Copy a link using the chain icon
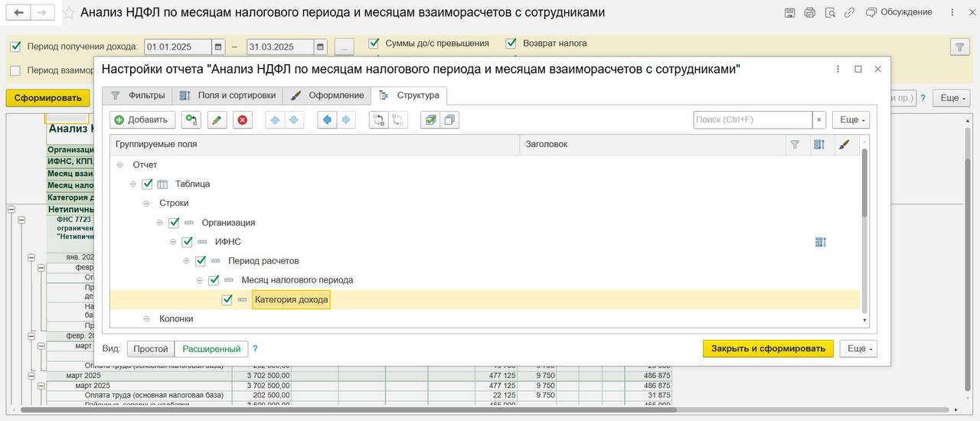 851,12
